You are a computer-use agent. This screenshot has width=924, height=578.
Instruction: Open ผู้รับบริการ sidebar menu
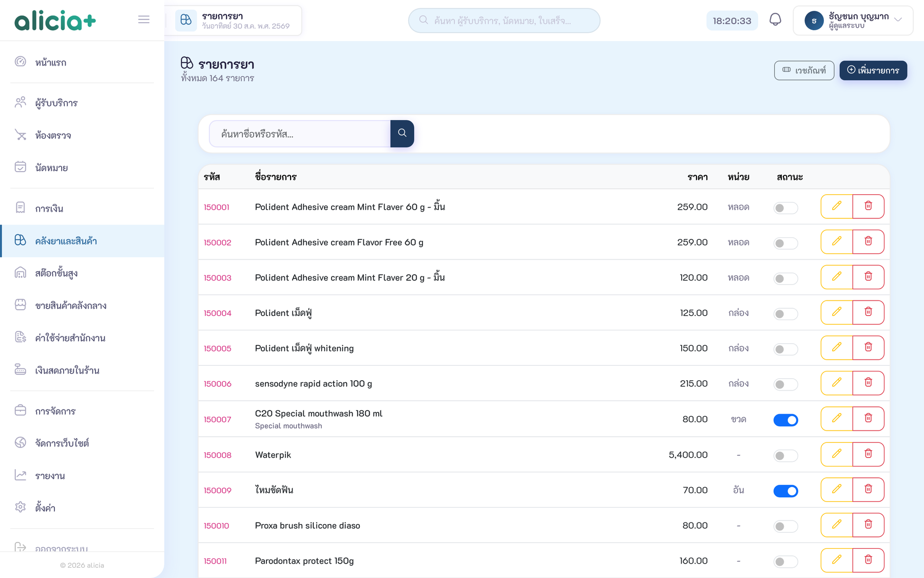[82, 103]
